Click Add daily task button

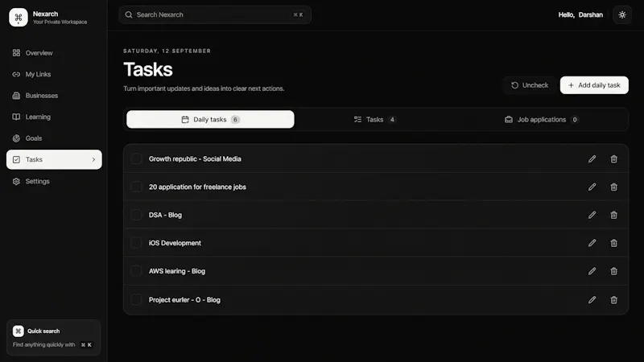594,85
